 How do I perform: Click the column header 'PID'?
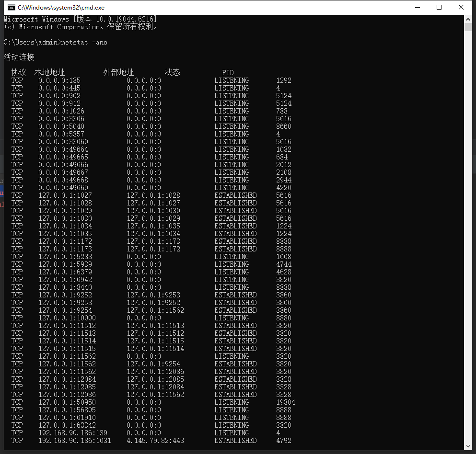pos(228,73)
